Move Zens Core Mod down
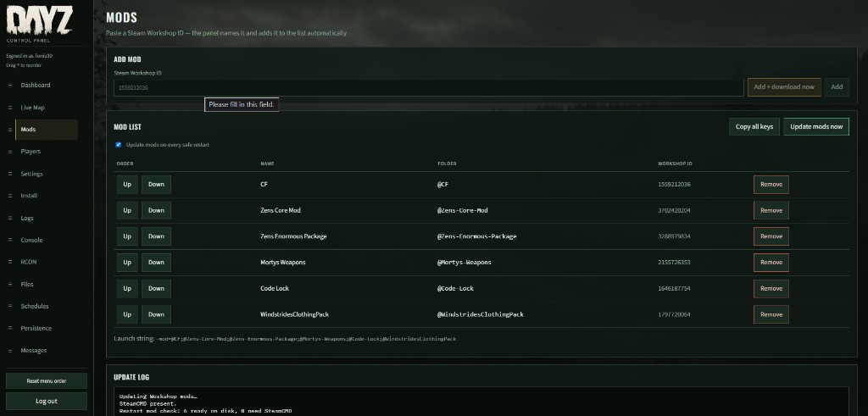The width and height of the screenshot is (868, 416). tap(156, 210)
